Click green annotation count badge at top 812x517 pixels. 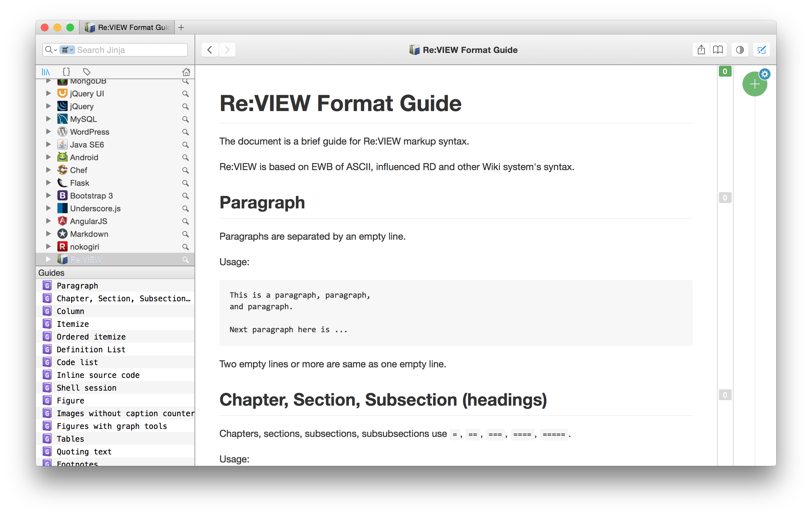tap(725, 71)
